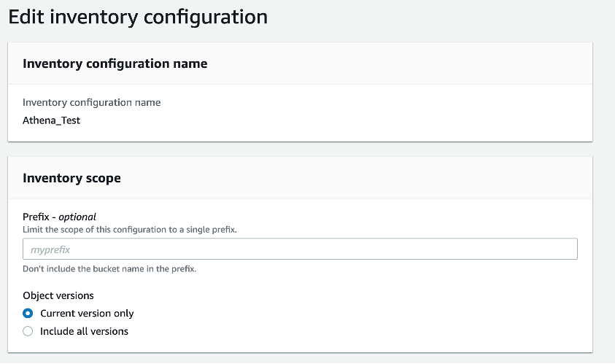Click the Athena_Test configuration name value
This screenshot has height=364, width=615.
tap(52, 120)
